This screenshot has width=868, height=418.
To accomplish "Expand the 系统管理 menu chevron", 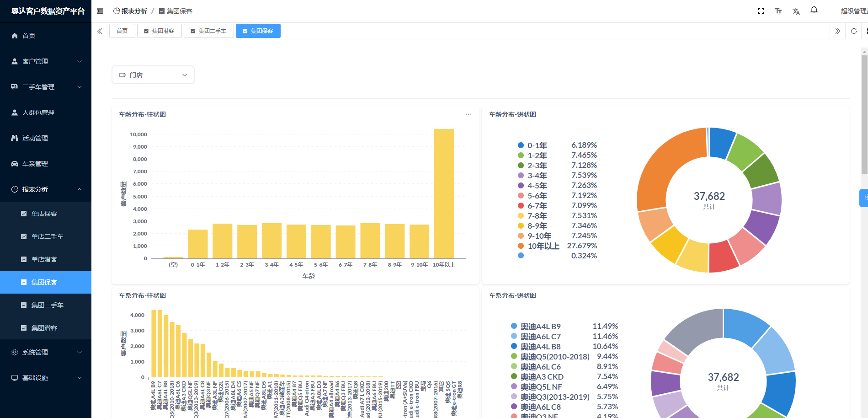I will (80, 352).
